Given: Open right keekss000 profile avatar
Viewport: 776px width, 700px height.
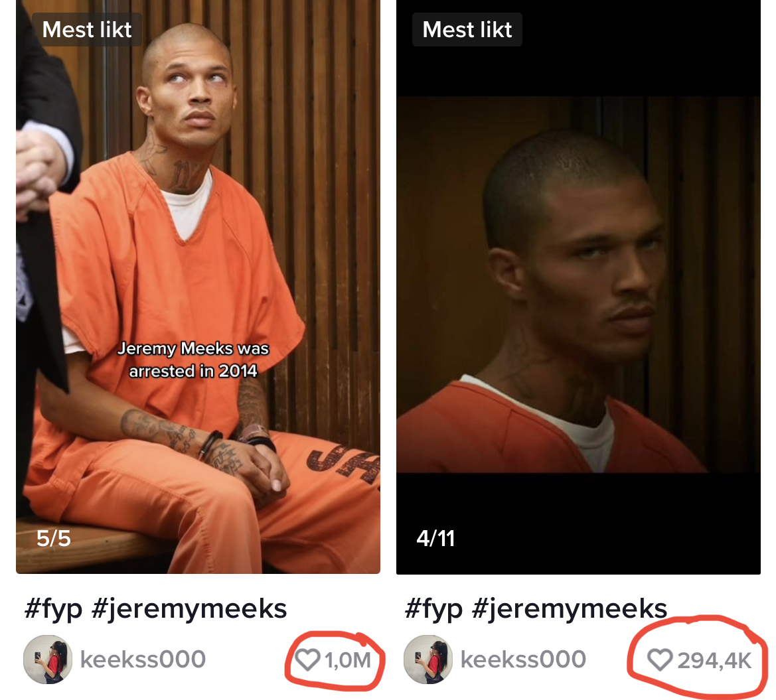Looking at the screenshot, I should click(428, 660).
